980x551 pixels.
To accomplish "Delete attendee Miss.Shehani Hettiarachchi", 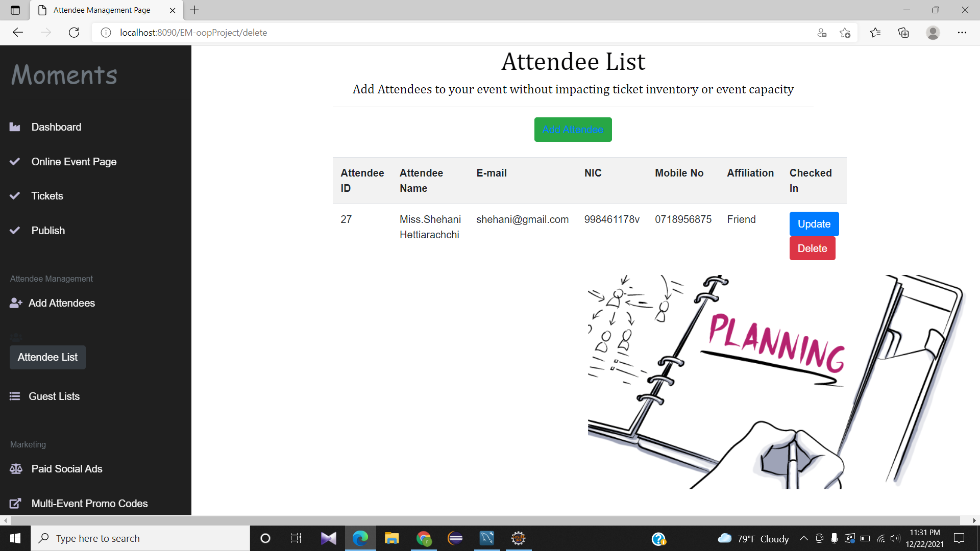I will pos(812,248).
